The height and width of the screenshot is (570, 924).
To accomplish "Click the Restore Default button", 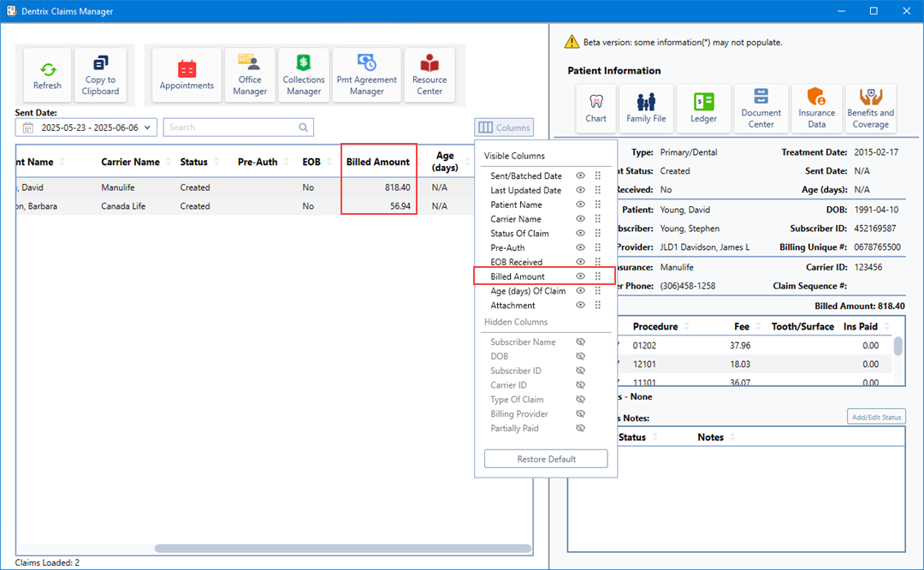I will point(546,459).
